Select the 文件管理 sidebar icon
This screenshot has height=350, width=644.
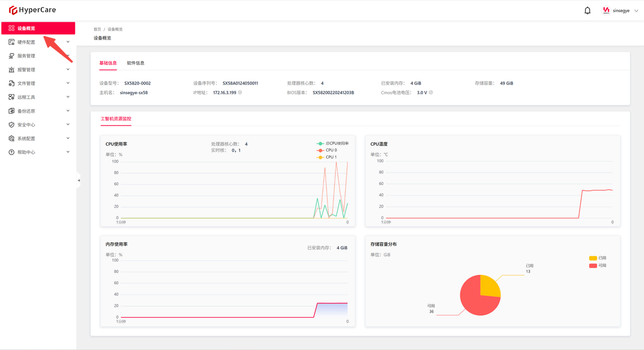pos(12,83)
